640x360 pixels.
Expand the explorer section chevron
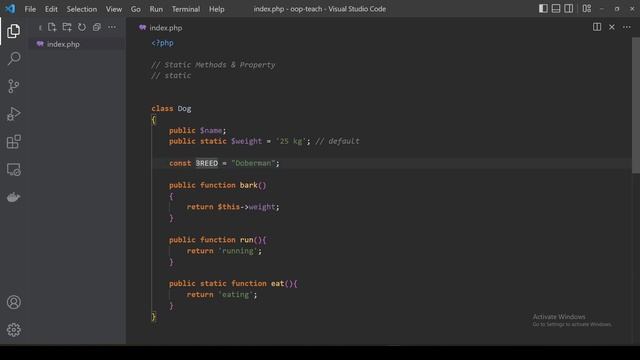(40, 28)
